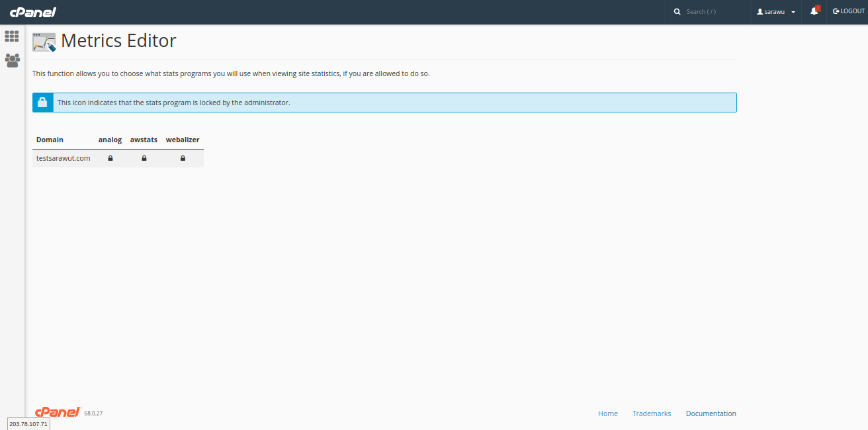This screenshot has width=868, height=430.
Task: Click the awstats lock for testsarawut.com
Action: coord(144,158)
